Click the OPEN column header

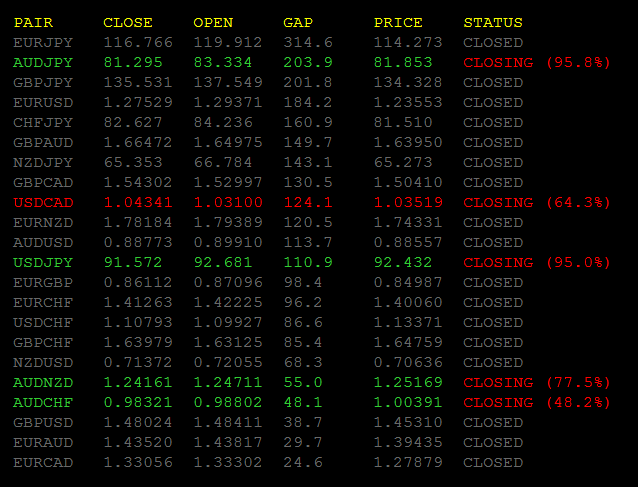tap(213, 22)
